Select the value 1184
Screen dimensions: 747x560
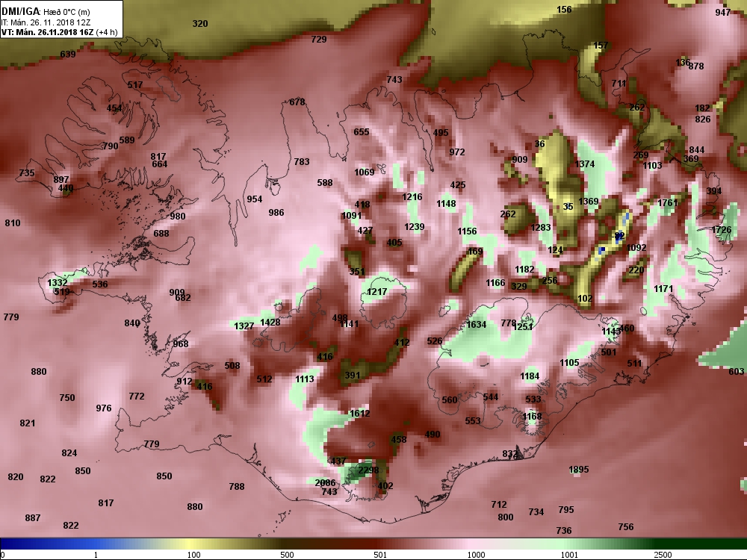coord(530,376)
